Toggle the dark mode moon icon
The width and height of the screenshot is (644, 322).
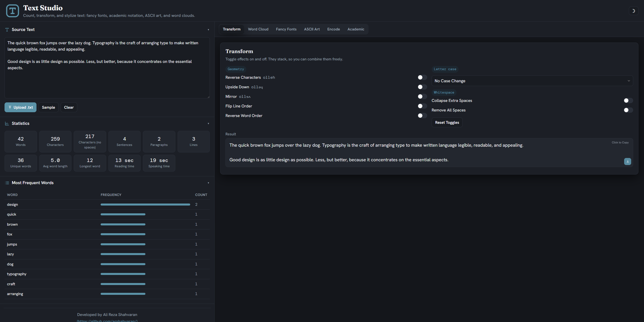[633, 11]
